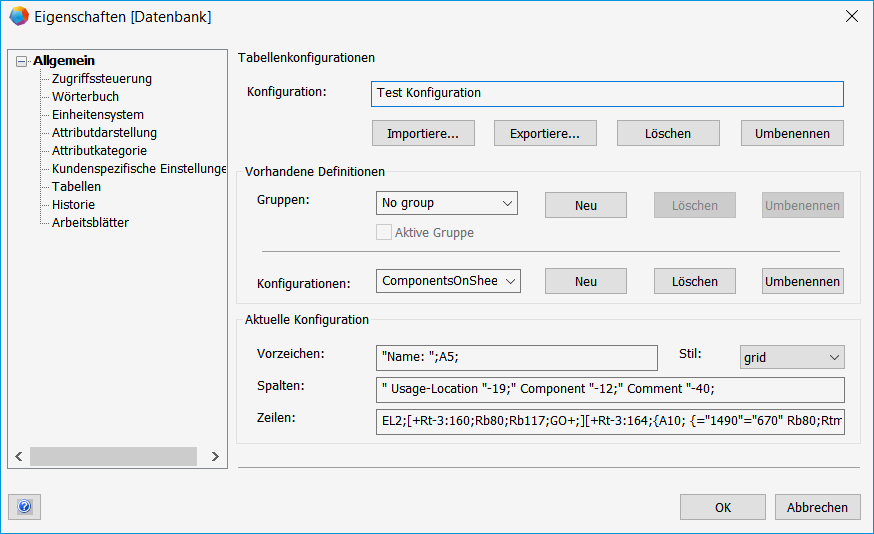Viewport: 874px width, 534px height.
Task: Click the Exportiere... button
Action: (545, 133)
